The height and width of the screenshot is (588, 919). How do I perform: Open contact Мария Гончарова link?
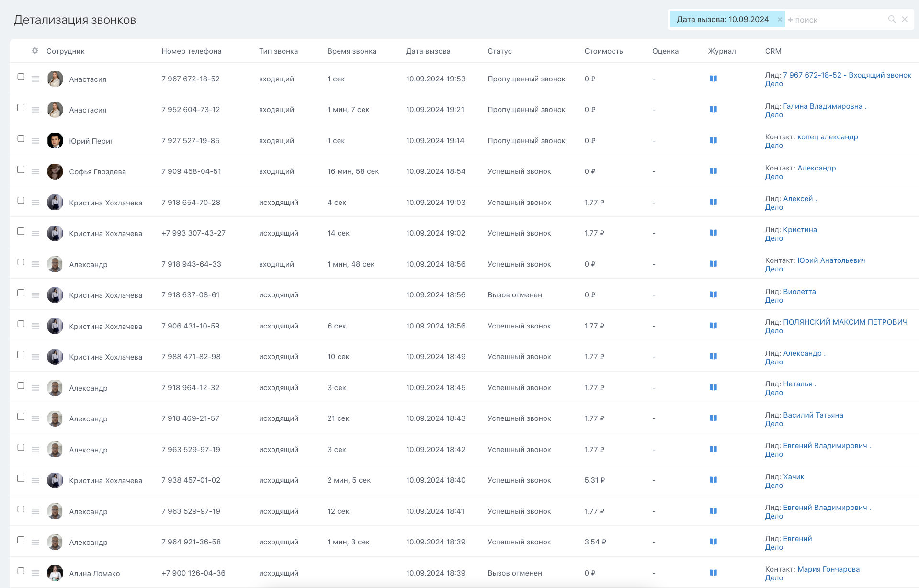[828, 569]
